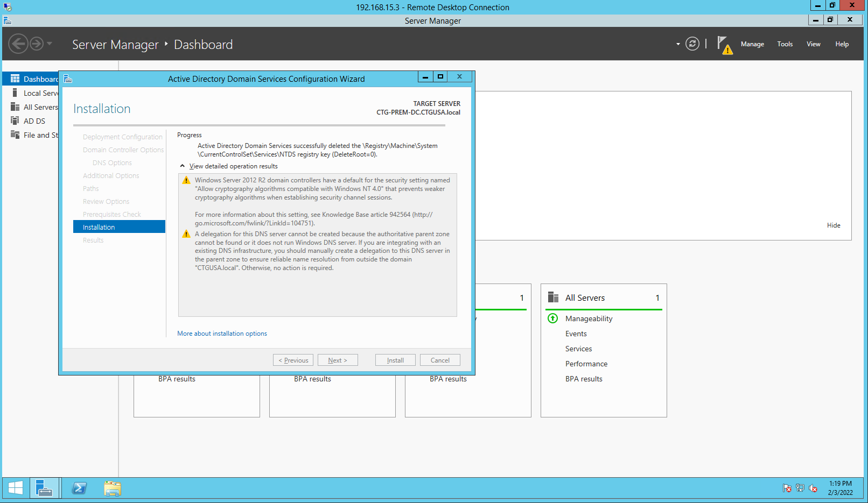Click the muted volume tray icon
868x503 pixels.
tap(813, 488)
